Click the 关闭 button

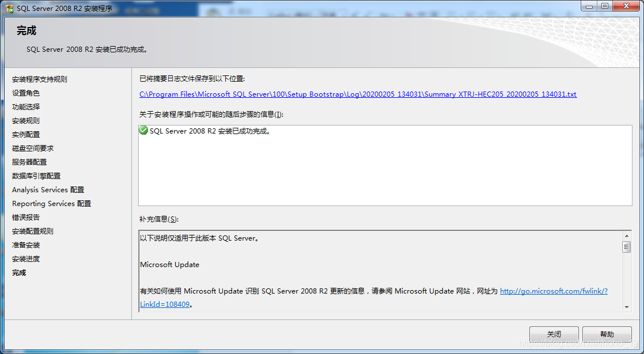(554, 334)
